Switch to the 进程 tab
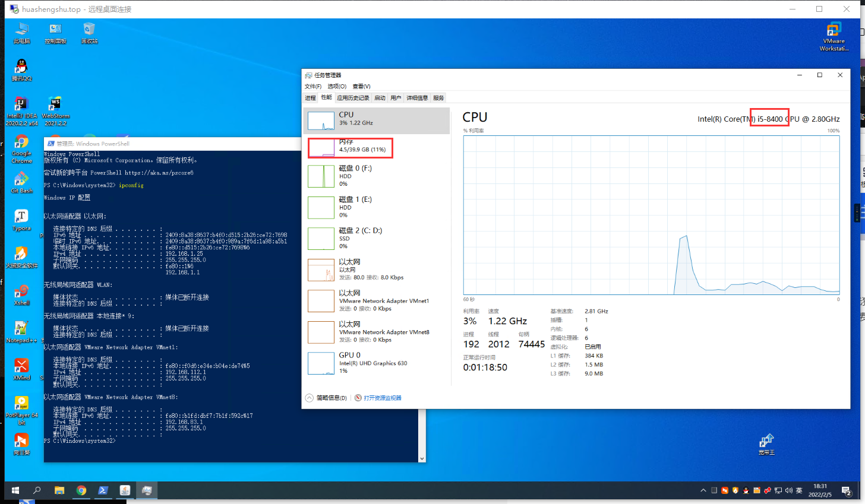The width and height of the screenshot is (865, 504). (310, 98)
